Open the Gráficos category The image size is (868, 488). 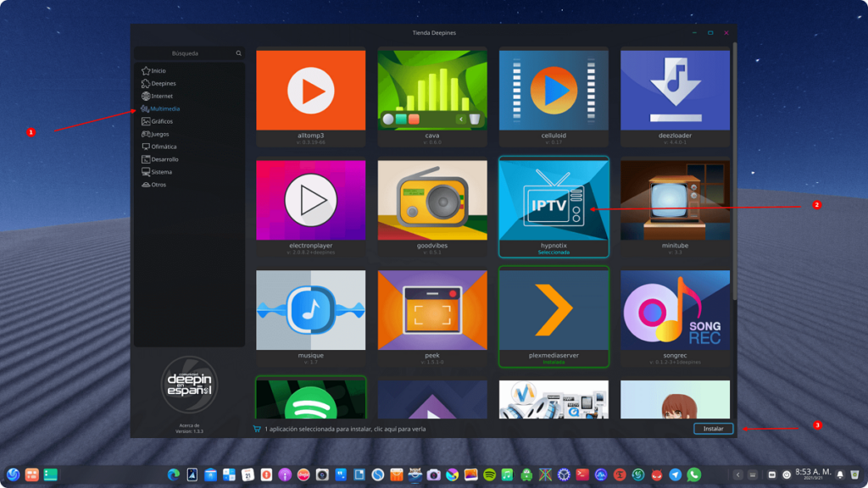[x=157, y=122]
